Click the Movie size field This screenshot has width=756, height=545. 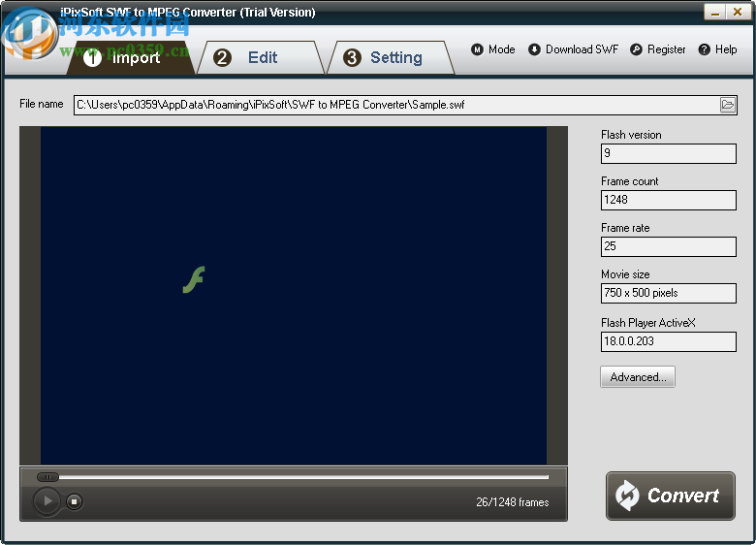coord(668,293)
